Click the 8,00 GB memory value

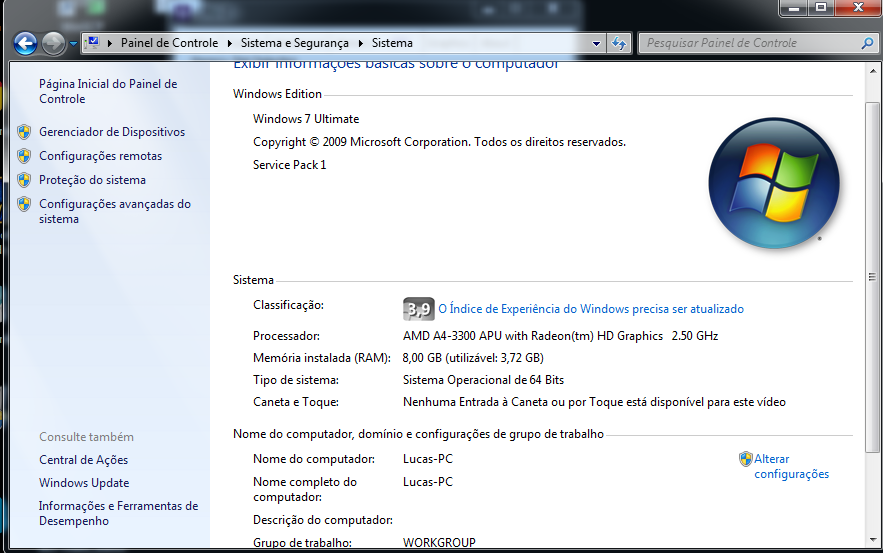click(473, 358)
